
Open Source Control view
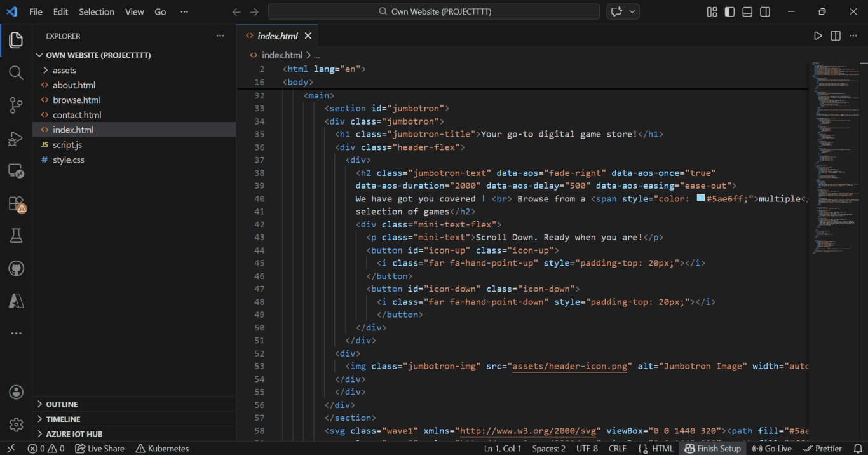pos(16,105)
